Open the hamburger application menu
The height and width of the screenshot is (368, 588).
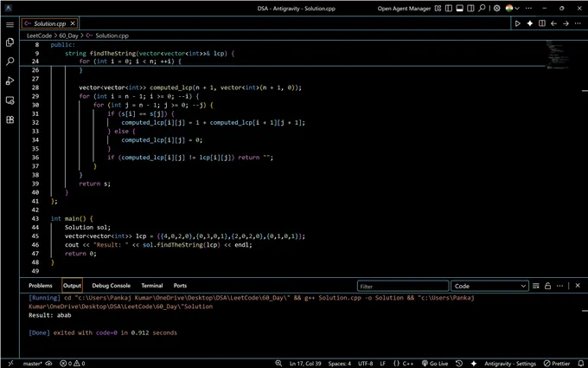pos(10,25)
